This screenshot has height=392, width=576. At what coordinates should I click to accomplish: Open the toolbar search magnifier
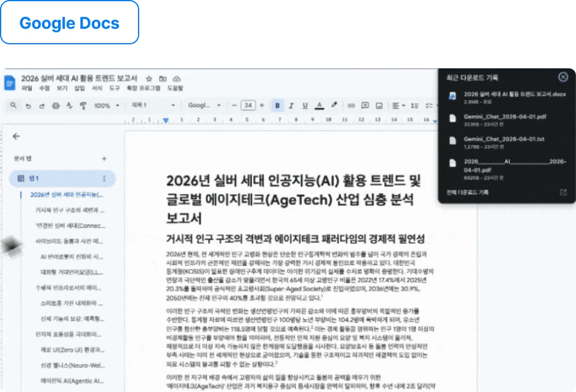(14, 105)
